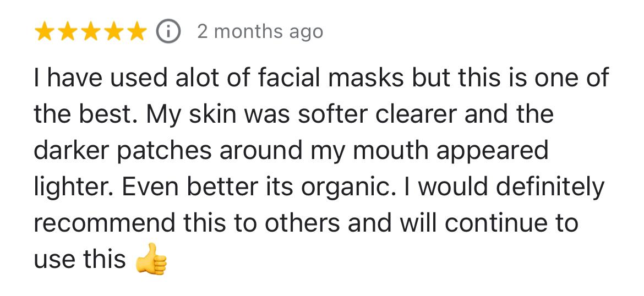Image resolution: width=644 pixels, height=296 pixels.
Task: Click the fifth and last rating star
Action: 135,32
